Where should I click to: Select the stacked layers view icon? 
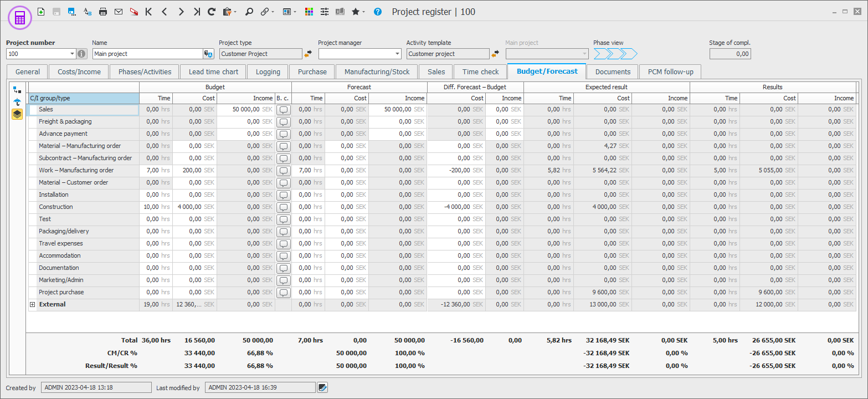(x=18, y=115)
